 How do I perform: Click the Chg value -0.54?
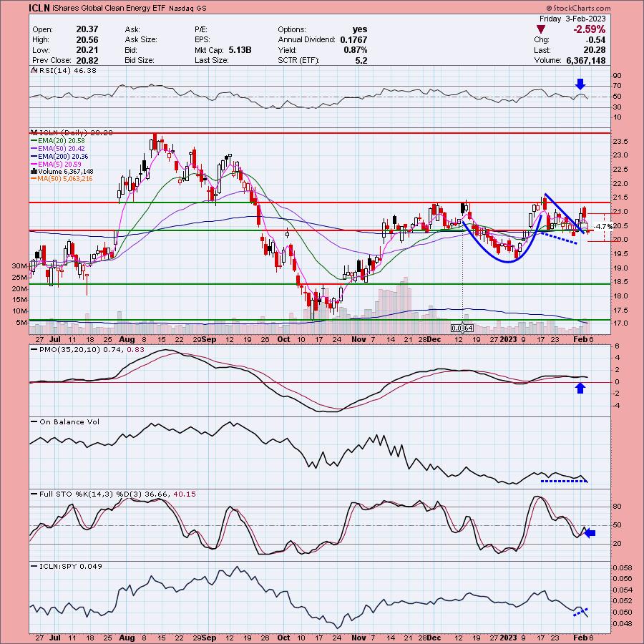tap(595, 40)
